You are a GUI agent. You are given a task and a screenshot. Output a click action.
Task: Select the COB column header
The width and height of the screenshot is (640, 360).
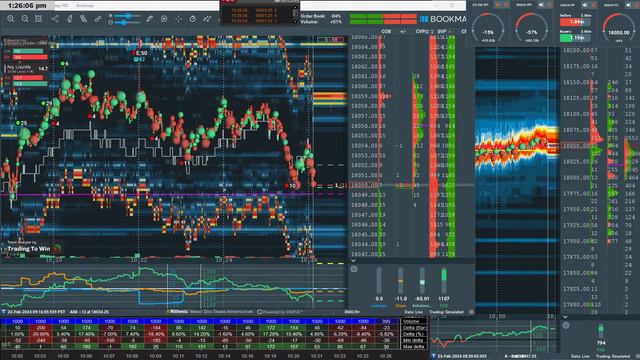pyautogui.click(x=386, y=31)
